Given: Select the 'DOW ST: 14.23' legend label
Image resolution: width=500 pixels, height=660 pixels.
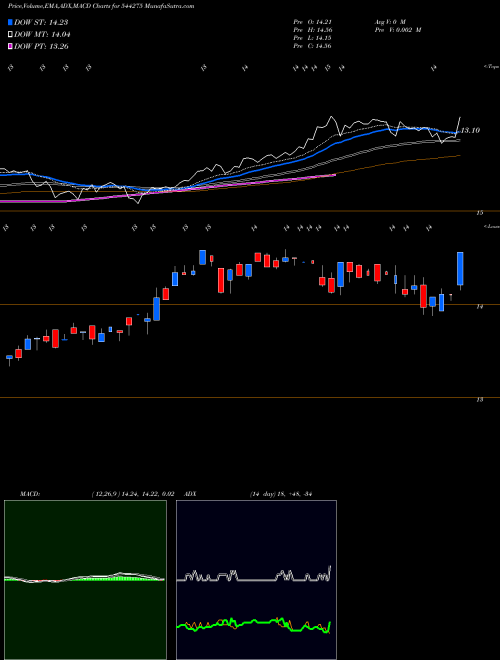Looking at the screenshot, I should [x=41, y=22].
